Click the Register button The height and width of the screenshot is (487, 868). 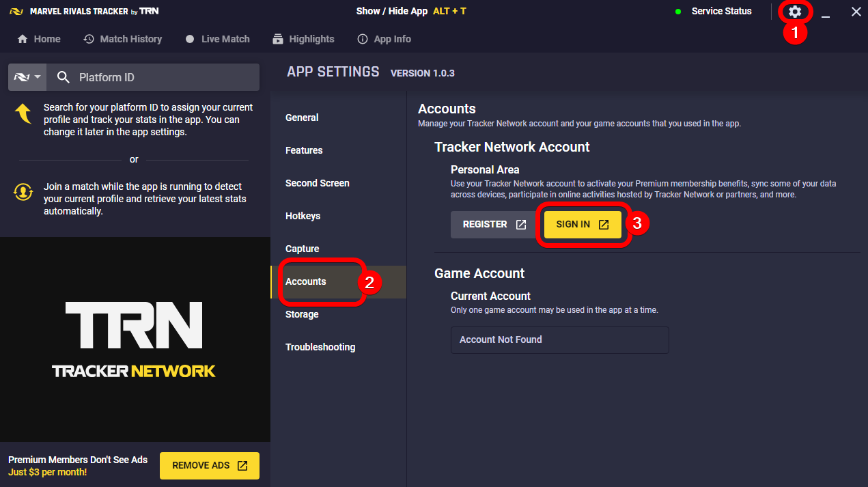(494, 225)
